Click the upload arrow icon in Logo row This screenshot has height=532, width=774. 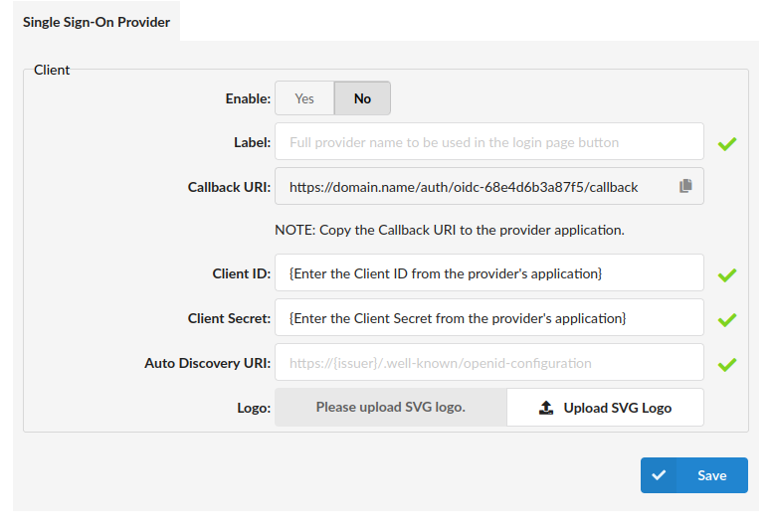point(546,408)
